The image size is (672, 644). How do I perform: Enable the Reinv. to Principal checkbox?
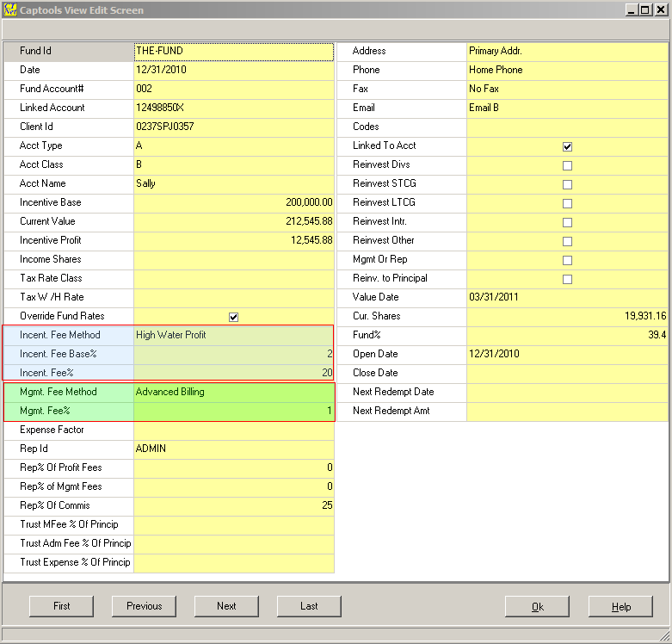coord(567,279)
